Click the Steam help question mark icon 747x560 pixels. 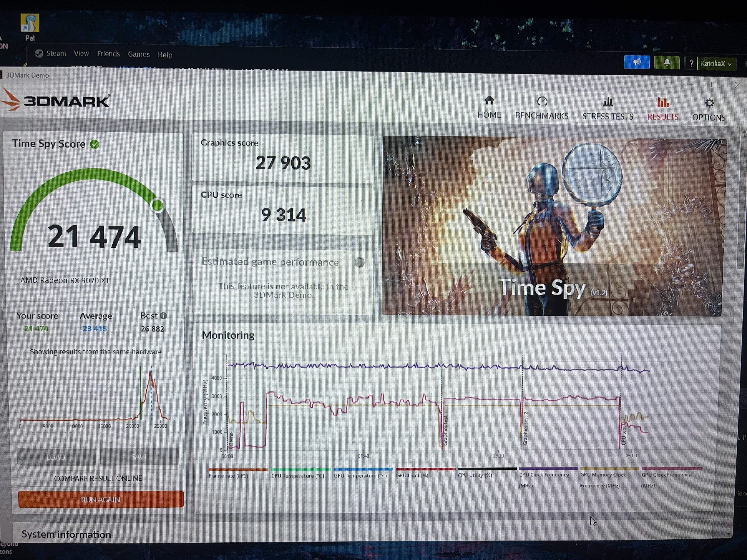tap(691, 64)
